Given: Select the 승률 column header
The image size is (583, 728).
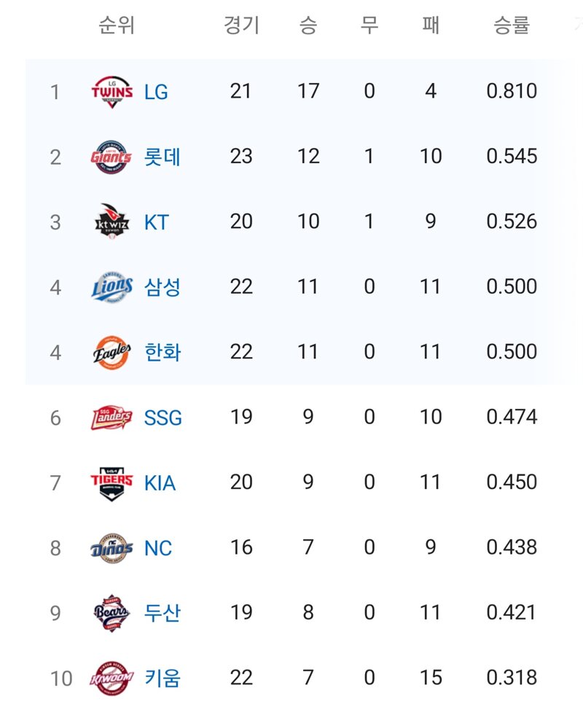Looking at the screenshot, I should (x=512, y=25).
